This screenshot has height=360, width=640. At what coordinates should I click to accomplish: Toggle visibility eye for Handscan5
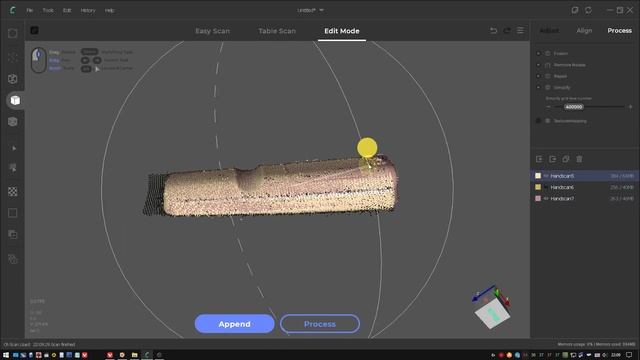pyautogui.click(x=546, y=176)
